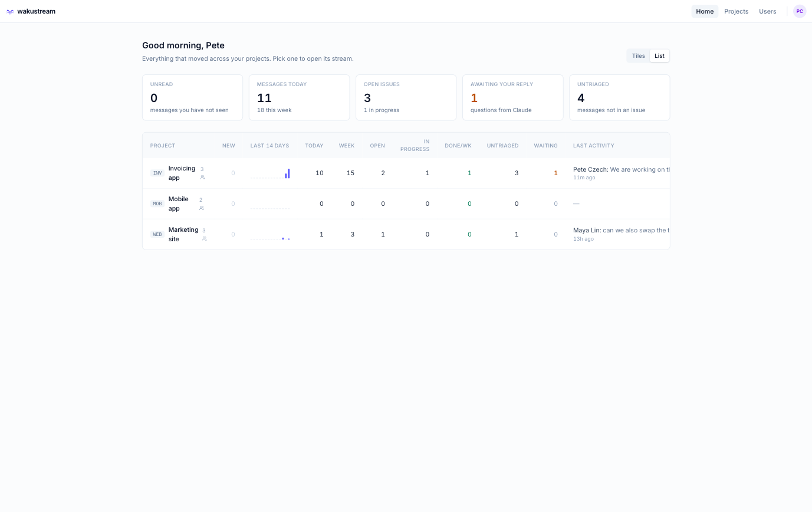Click the Week column header
The width and height of the screenshot is (812, 512).
347,146
